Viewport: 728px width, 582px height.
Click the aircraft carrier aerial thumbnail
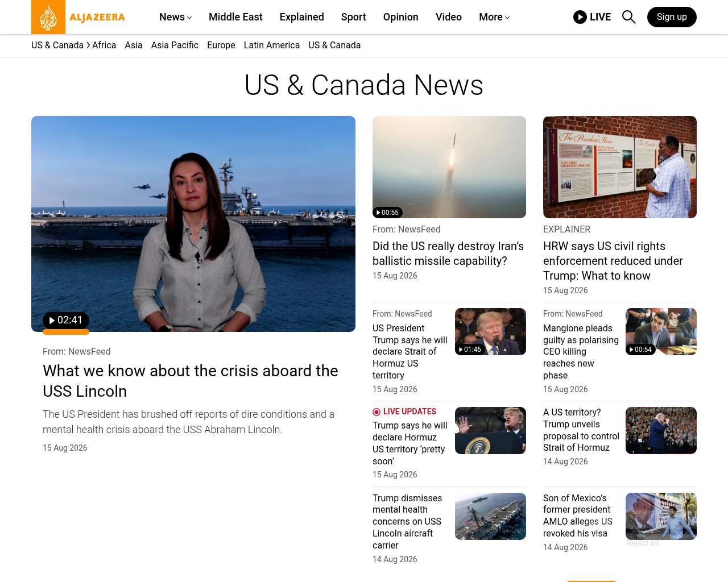(490, 517)
